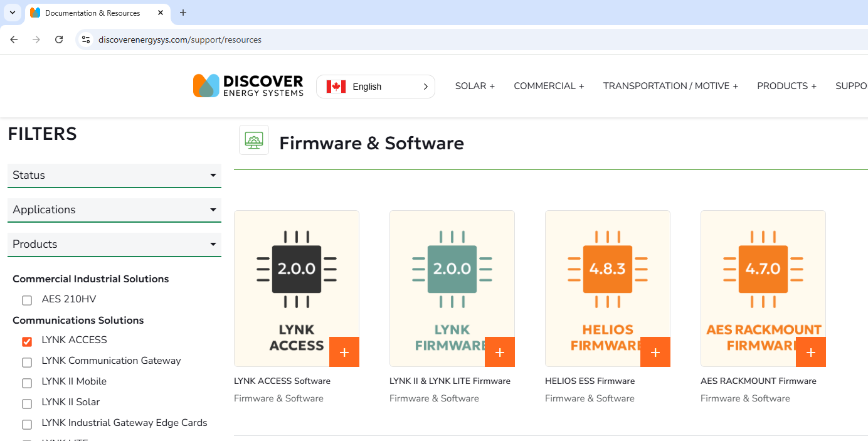The width and height of the screenshot is (868, 441).
Task: Click the plus icon on HELIOS FIRMWARE card
Action: click(x=655, y=352)
